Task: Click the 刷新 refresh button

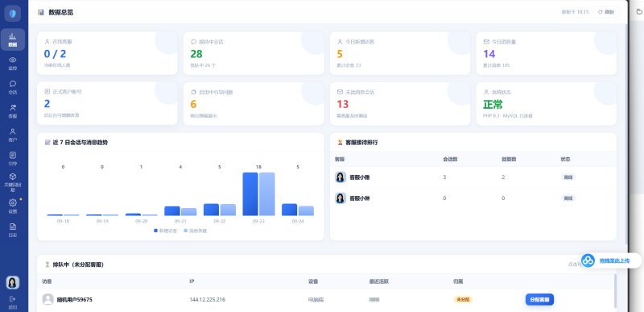Action: 606,12
